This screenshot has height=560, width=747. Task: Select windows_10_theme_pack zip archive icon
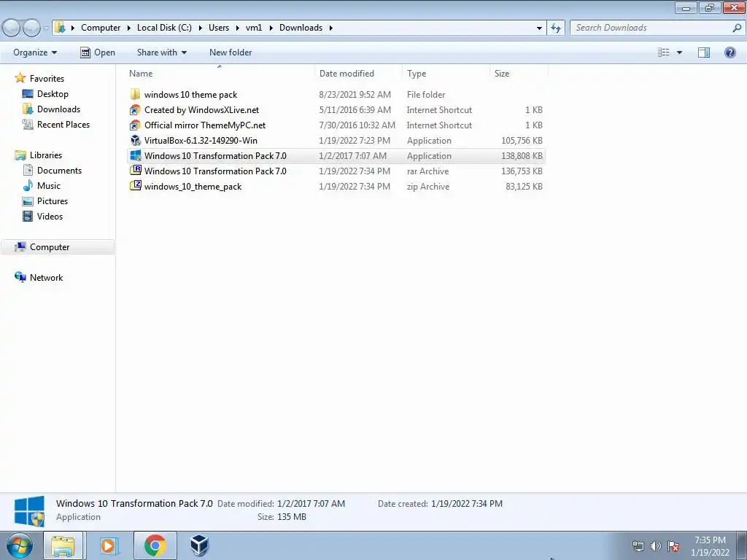point(135,186)
